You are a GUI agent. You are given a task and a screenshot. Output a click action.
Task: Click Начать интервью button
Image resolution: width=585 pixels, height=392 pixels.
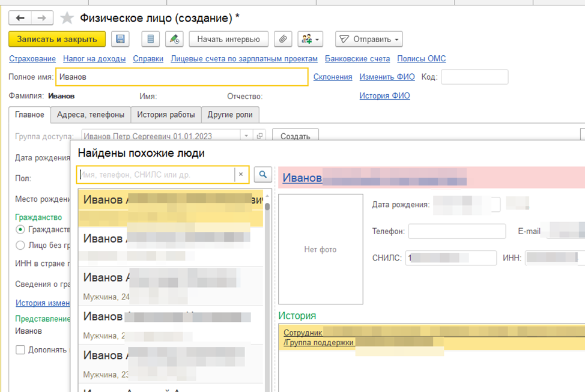[x=229, y=39]
